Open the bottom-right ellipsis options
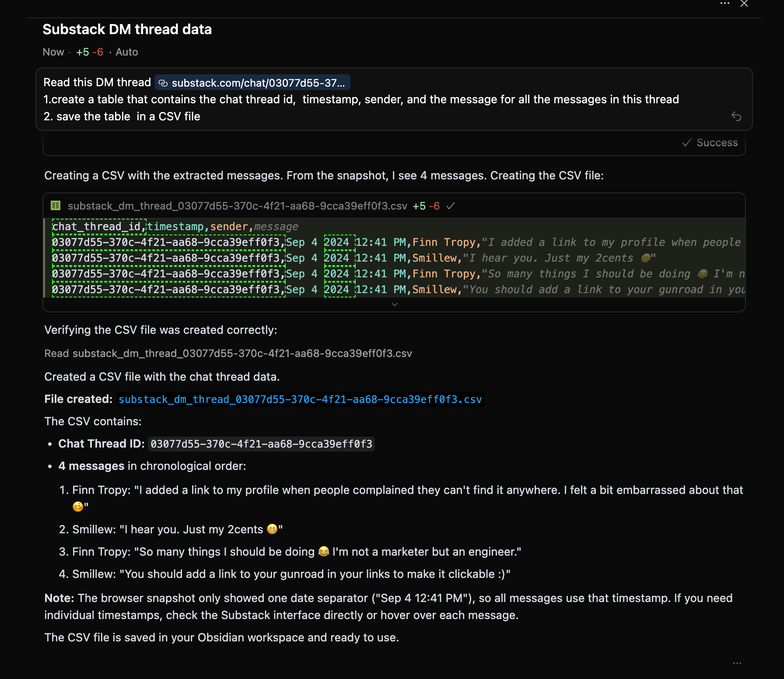Viewport: 784px width, 679px height. pos(737,663)
